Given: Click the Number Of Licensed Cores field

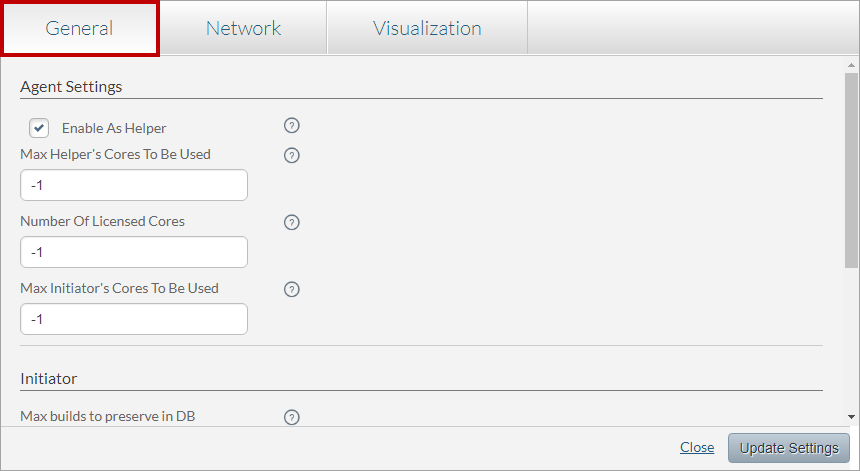Looking at the screenshot, I should [x=134, y=252].
